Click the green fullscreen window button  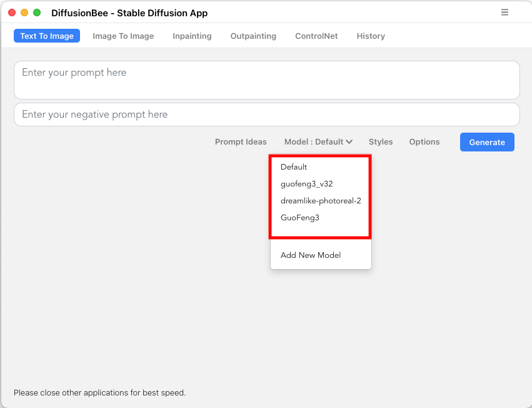pyautogui.click(x=37, y=13)
